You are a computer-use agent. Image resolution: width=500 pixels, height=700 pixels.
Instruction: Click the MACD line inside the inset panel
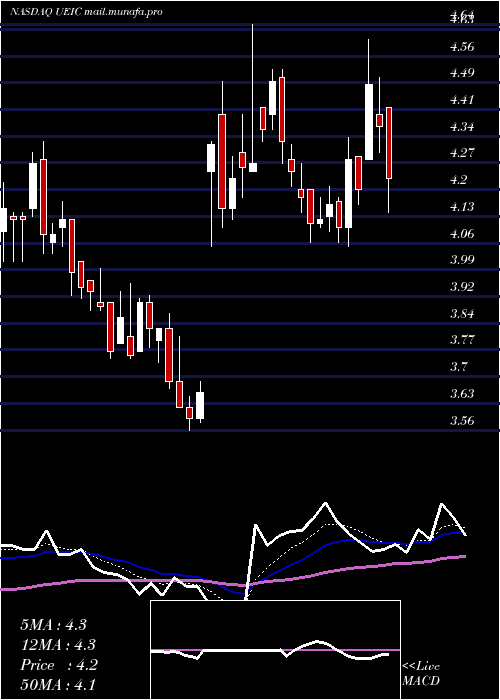270,650
